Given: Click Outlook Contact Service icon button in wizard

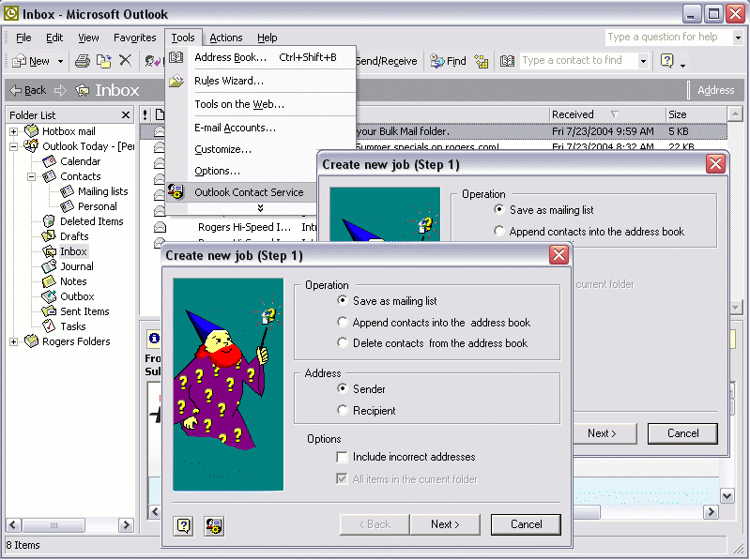Looking at the screenshot, I should [x=213, y=525].
